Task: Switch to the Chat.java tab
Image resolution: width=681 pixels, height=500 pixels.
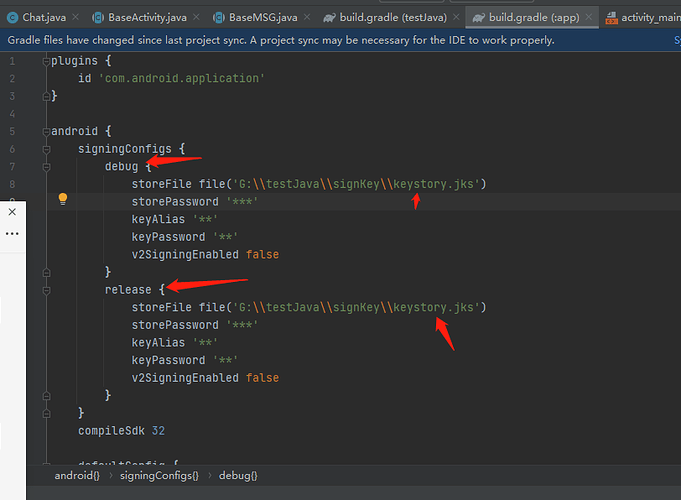Action: point(44,17)
